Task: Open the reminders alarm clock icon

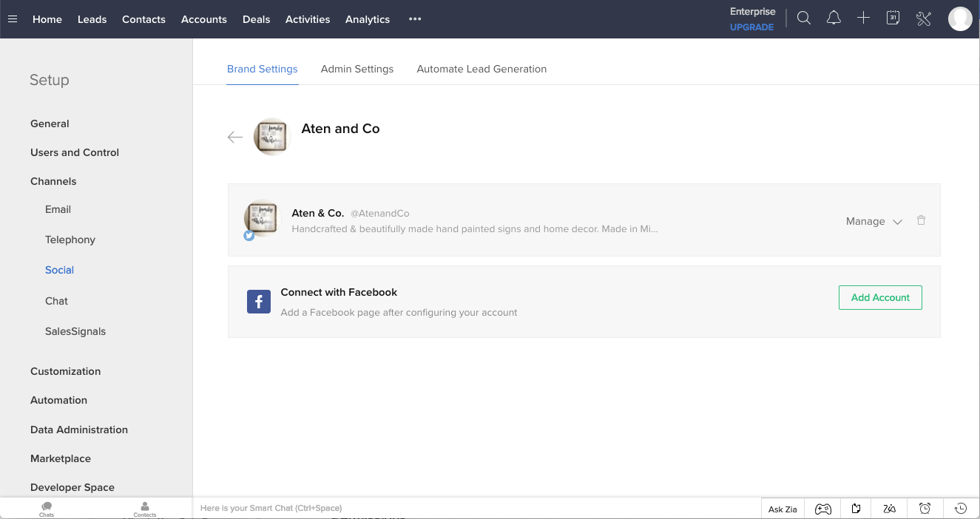Action: [925, 508]
